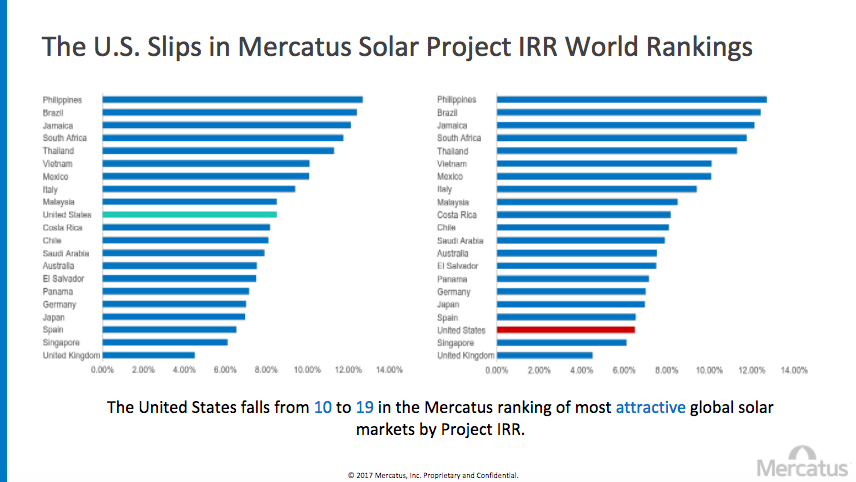Click the Philippines bar in left chart

232,99
